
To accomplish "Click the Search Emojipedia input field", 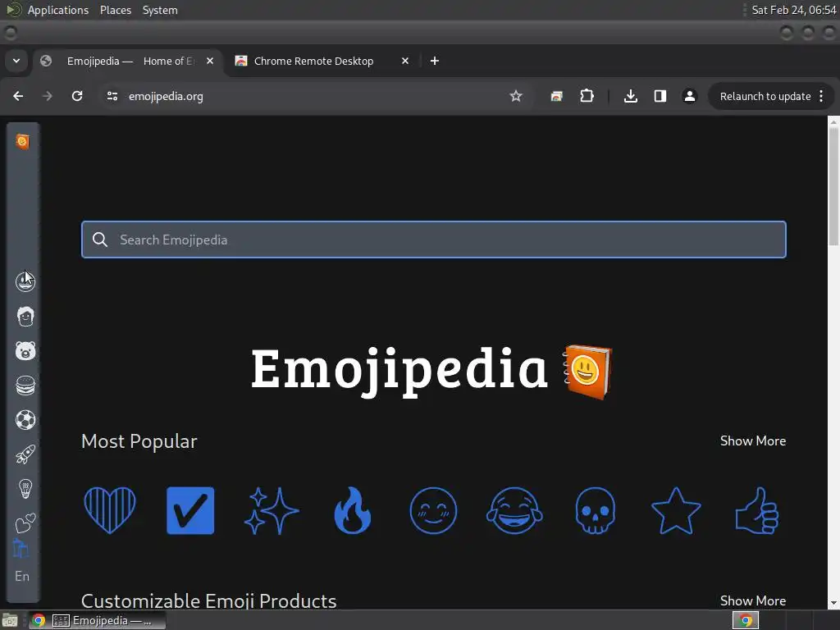I will point(433,240).
